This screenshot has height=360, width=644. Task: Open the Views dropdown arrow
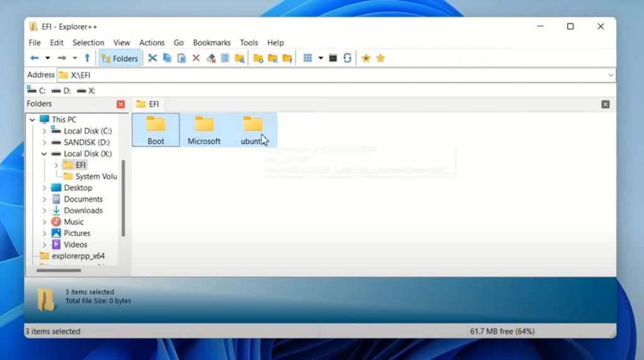point(321,59)
